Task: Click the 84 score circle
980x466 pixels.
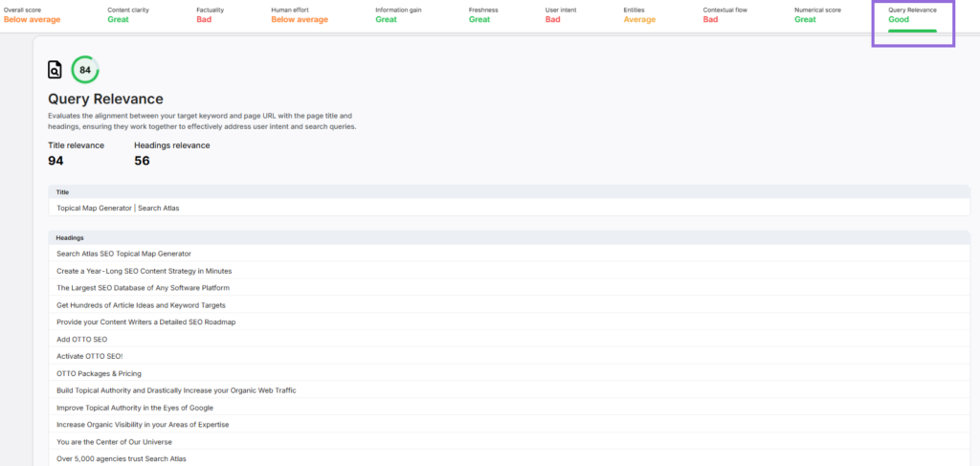Action: point(85,70)
